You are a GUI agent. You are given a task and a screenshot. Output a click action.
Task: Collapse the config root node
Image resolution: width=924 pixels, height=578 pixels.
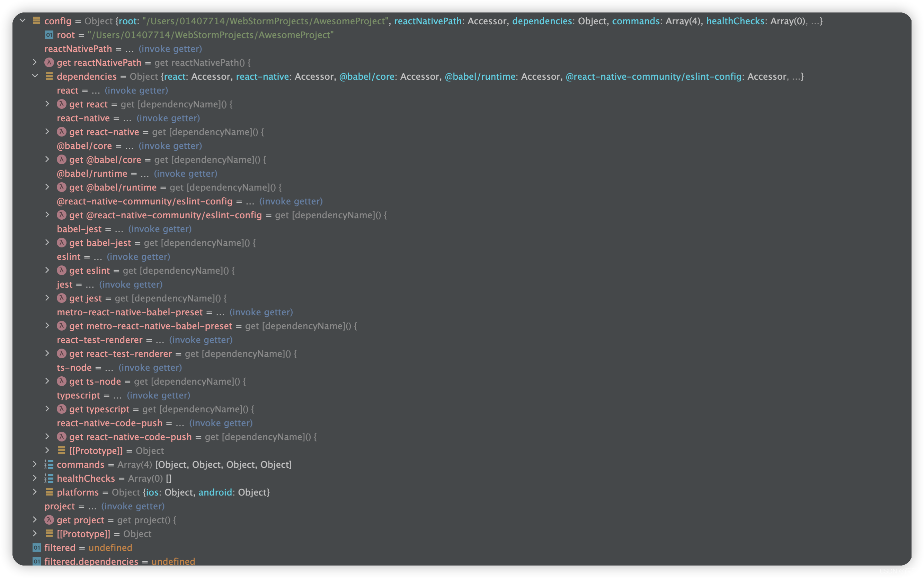point(23,20)
